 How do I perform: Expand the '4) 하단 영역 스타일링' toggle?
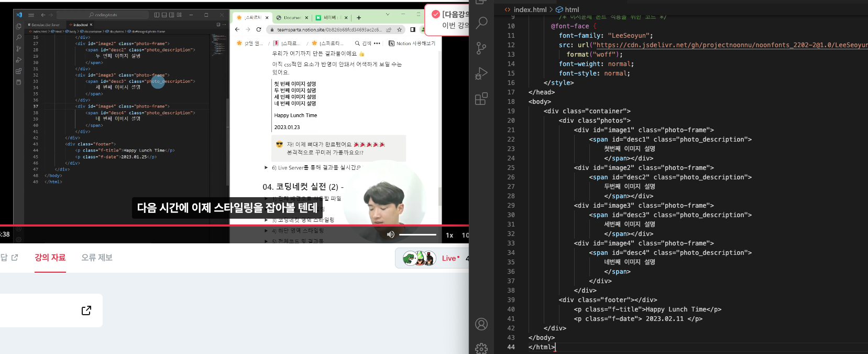point(266,231)
